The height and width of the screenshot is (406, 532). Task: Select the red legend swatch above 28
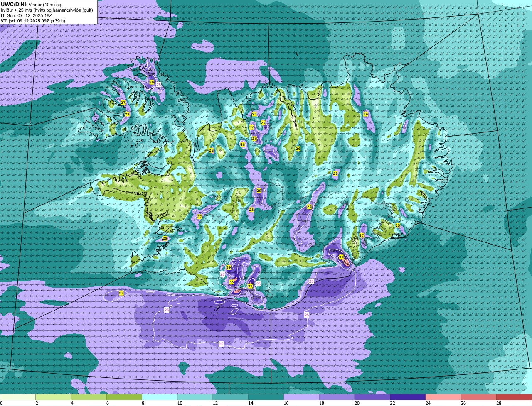[x=514, y=397]
